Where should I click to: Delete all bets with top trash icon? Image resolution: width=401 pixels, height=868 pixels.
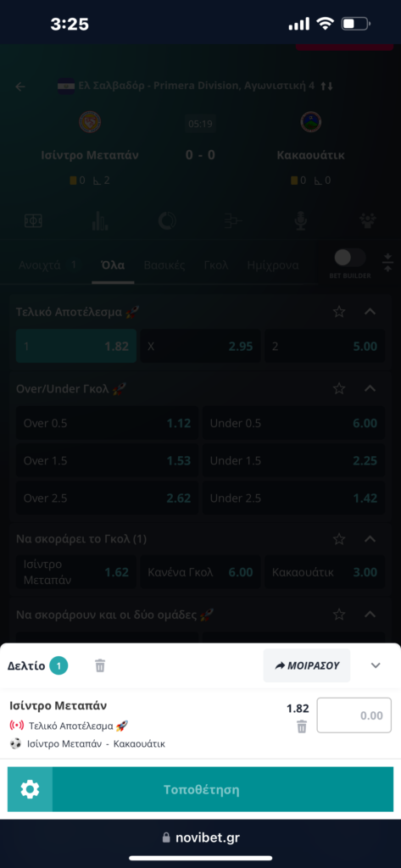coord(100,665)
